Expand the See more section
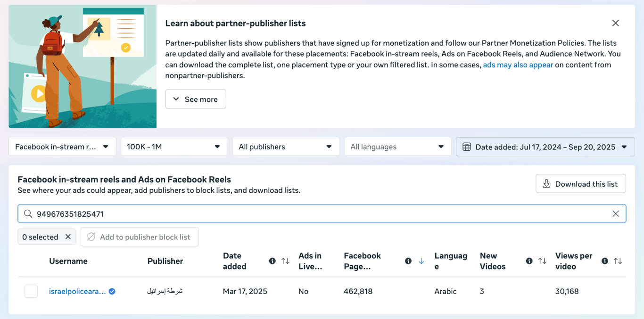The image size is (644, 319). (x=196, y=99)
